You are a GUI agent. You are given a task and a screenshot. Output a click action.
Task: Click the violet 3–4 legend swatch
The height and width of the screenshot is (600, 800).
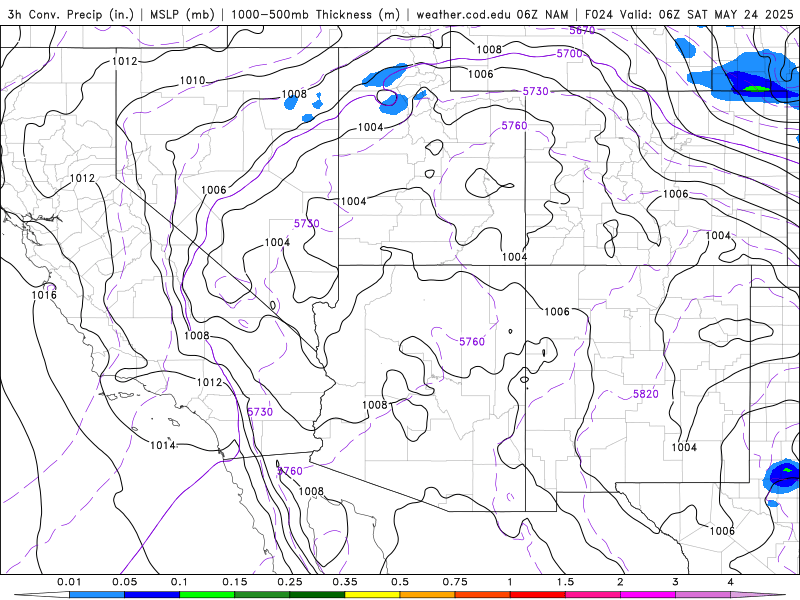[x=703, y=595]
